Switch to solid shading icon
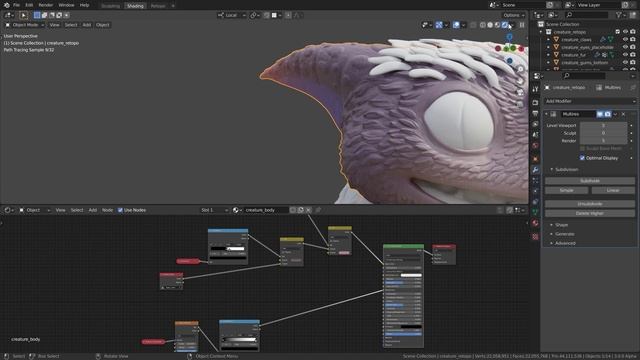 click(x=490, y=25)
